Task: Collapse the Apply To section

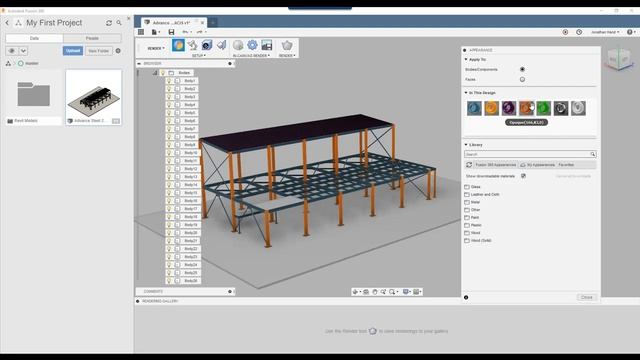Action: [466, 60]
